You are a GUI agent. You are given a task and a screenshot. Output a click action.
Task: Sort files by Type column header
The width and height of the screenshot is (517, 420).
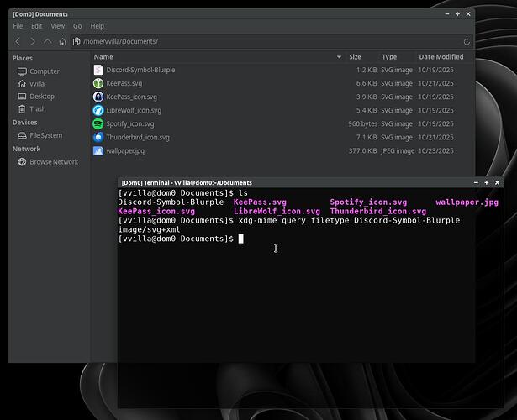[x=389, y=57]
